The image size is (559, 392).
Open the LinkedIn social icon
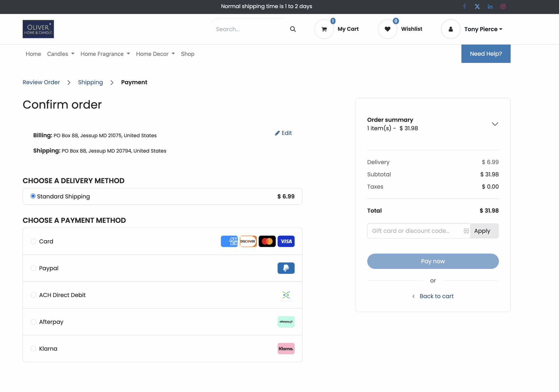[x=490, y=6]
